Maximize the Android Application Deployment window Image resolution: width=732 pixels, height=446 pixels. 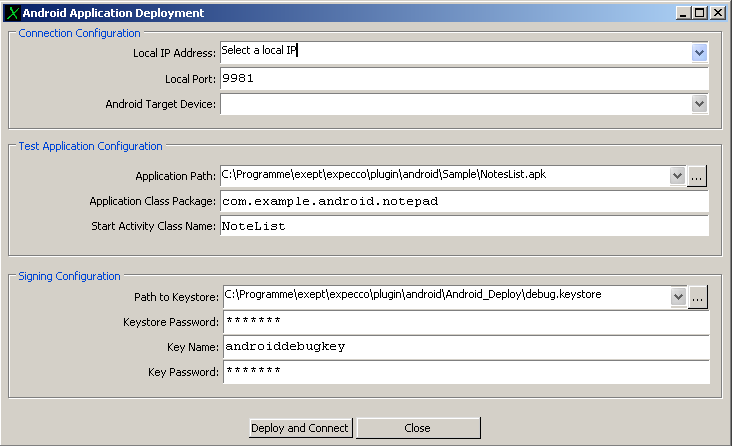(x=700, y=13)
